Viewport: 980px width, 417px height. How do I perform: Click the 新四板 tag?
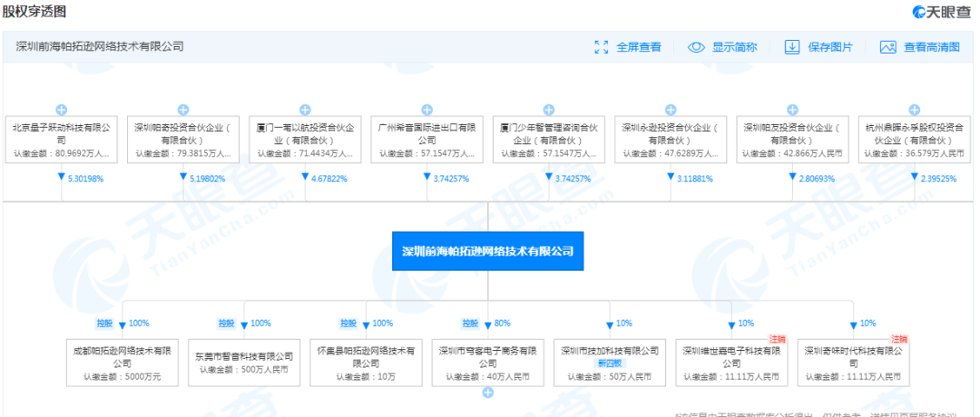[x=610, y=364]
